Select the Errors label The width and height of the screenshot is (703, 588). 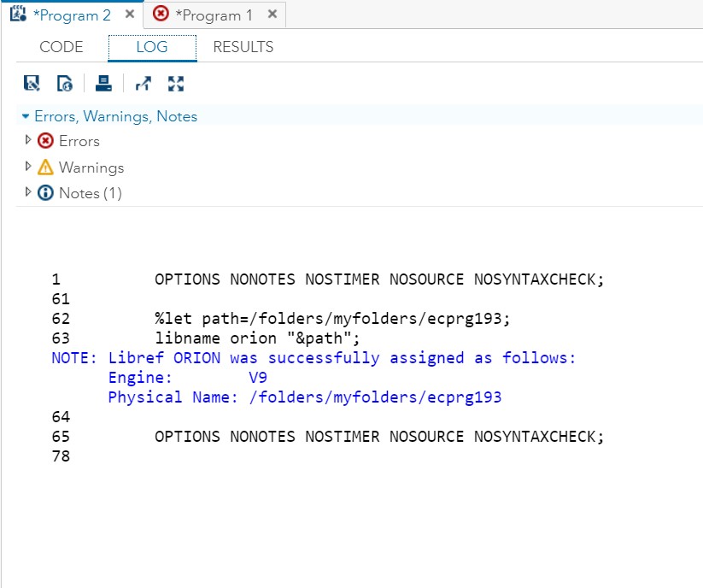[x=79, y=141]
